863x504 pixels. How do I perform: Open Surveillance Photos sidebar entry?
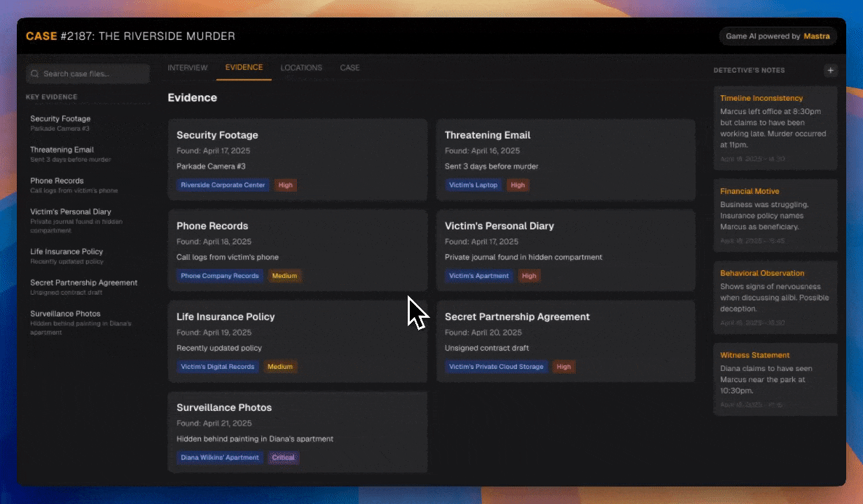(x=65, y=314)
